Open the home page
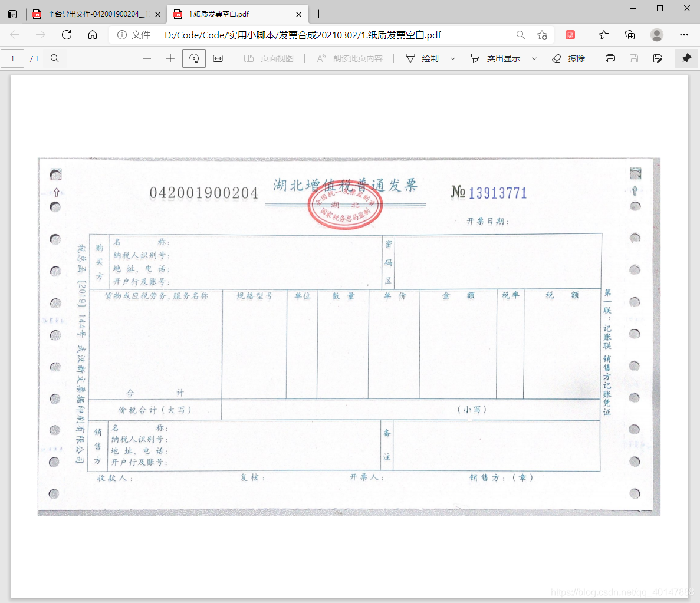 [93, 35]
